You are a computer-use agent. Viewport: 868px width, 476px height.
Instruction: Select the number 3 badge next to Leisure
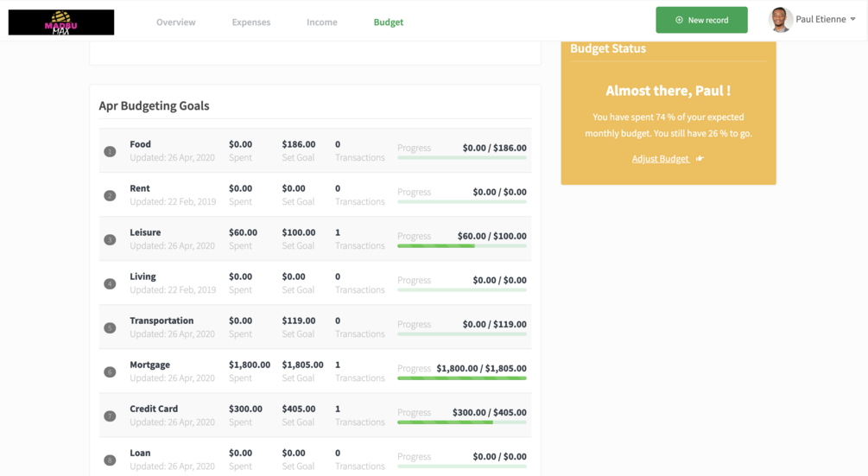coord(110,240)
